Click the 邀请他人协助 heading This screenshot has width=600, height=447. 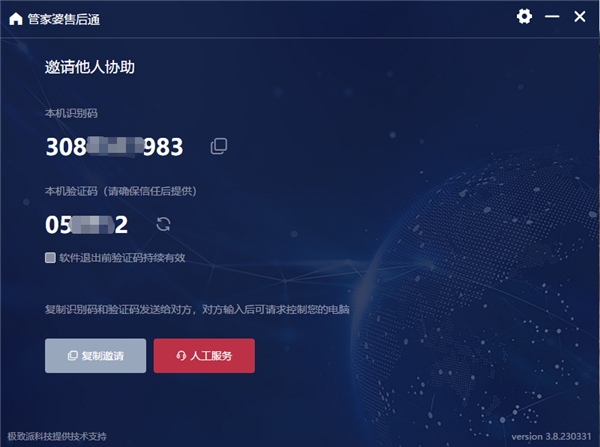tap(90, 67)
